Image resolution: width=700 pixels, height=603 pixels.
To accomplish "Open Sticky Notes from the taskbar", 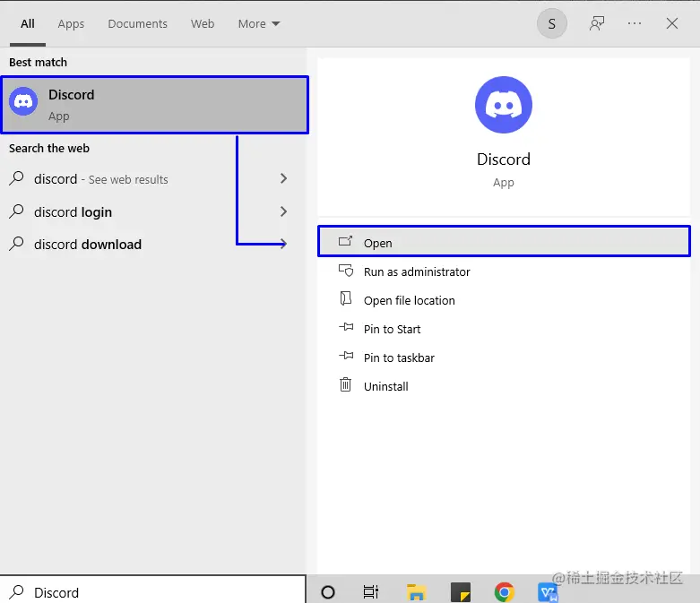I will coord(461,592).
